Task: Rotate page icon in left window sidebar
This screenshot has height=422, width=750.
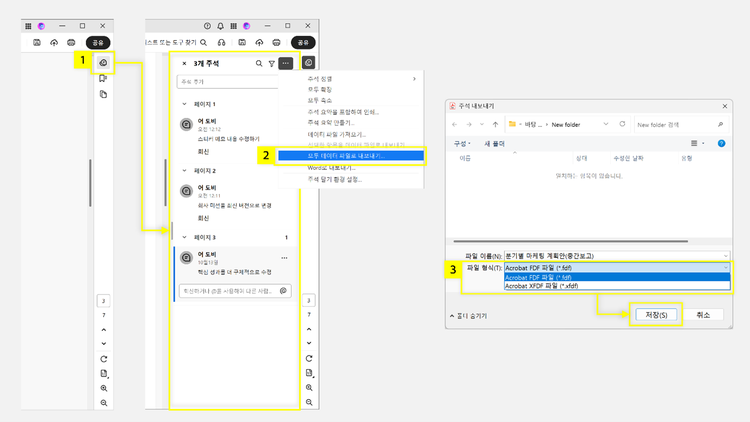Action: tap(104, 359)
